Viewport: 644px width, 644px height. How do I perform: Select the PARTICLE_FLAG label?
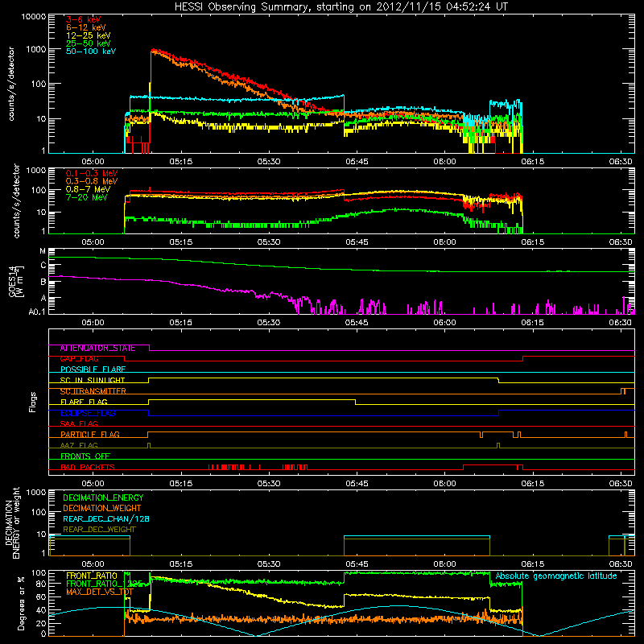[x=90, y=435]
